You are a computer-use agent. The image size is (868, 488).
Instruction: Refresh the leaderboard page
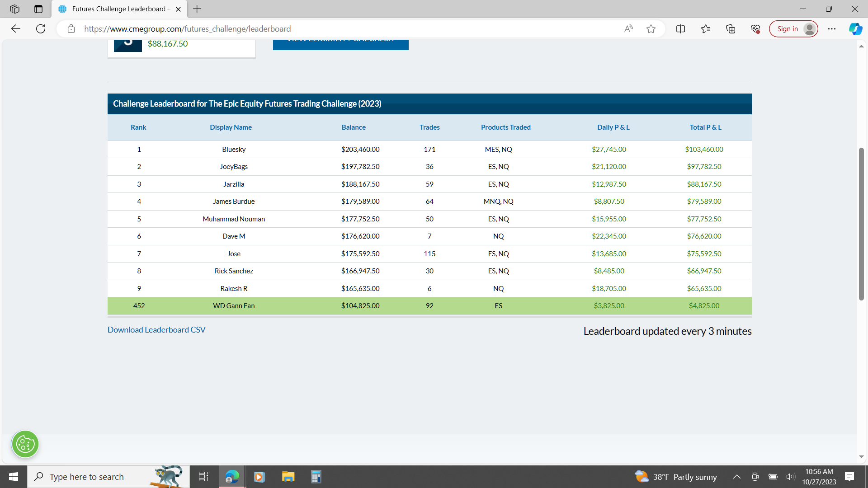[41, 29]
